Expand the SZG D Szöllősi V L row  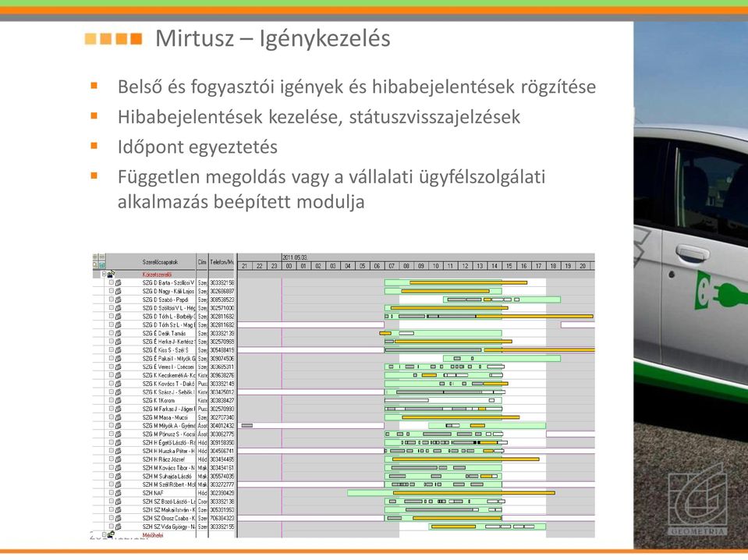(112, 307)
